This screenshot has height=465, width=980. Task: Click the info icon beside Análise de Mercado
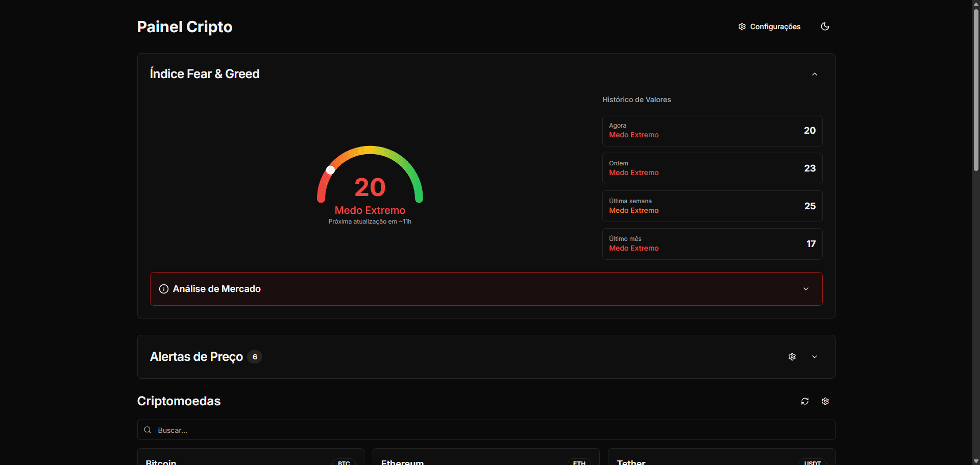click(x=164, y=289)
